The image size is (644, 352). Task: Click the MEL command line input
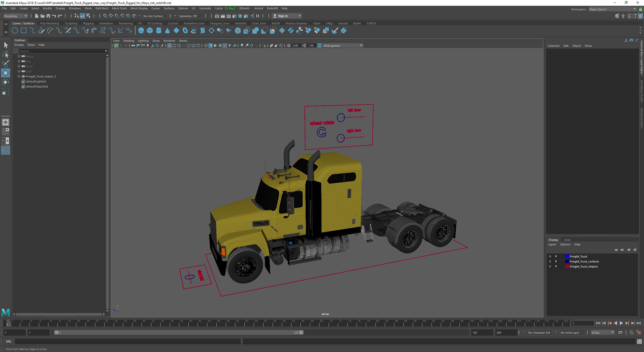pyautogui.click(x=128, y=341)
